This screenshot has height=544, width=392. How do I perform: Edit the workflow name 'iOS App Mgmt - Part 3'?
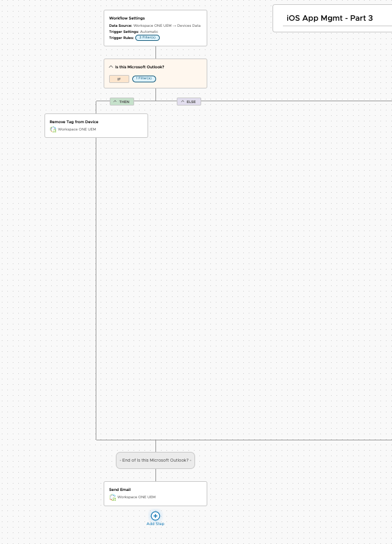pos(330,18)
